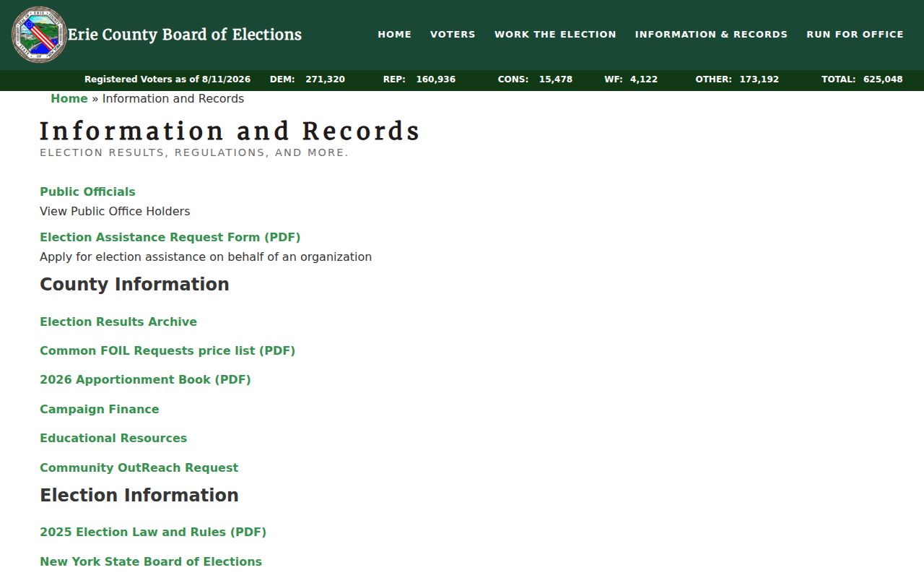
Task: Open the WORK THE ELECTION menu
Action: tap(555, 34)
